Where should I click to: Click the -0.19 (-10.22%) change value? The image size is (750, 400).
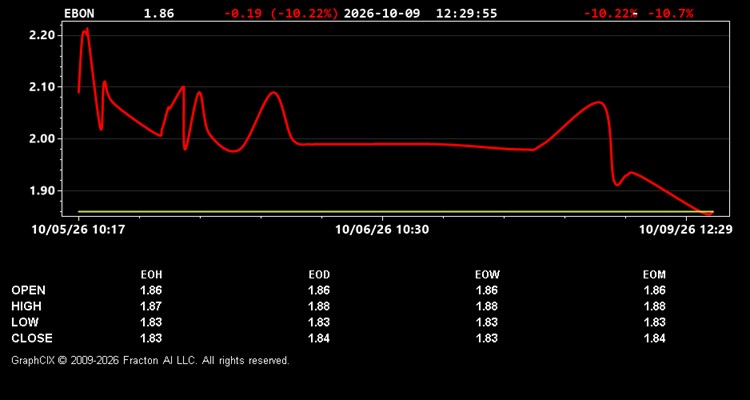pos(281,13)
